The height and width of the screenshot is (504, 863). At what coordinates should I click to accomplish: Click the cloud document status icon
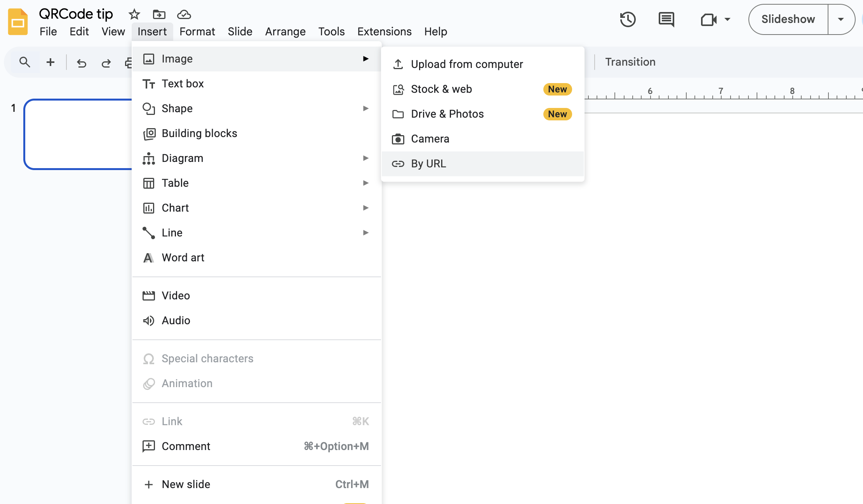click(184, 14)
